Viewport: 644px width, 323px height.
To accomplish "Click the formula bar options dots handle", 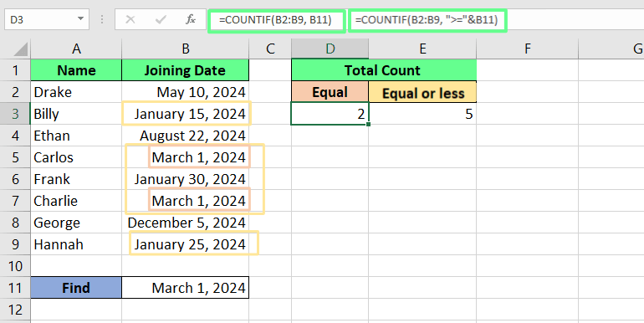I will pos(102,20).
